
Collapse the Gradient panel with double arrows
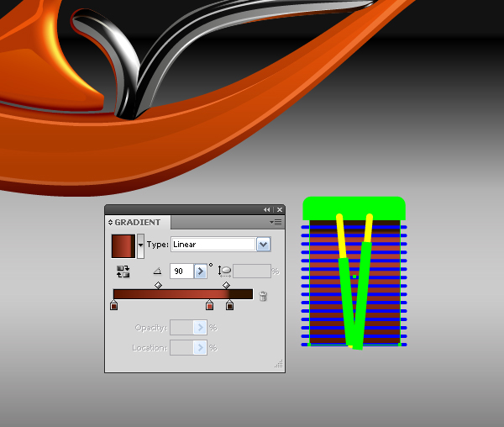click(267, 209)
